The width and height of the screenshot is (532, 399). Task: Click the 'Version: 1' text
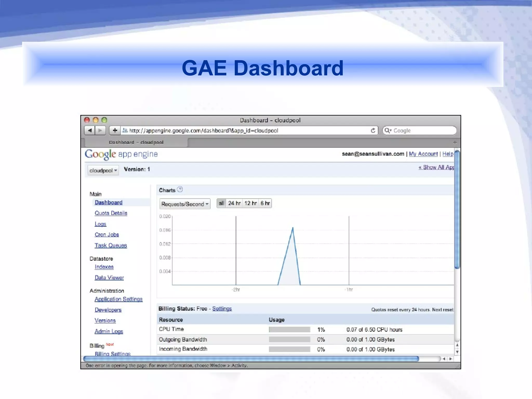[x=137, y=169]
